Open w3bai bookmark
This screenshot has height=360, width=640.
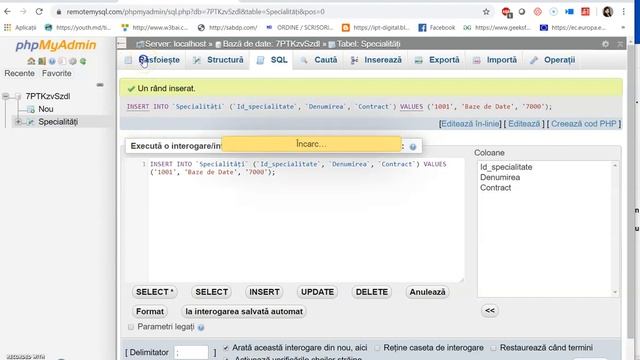[155, 27]
